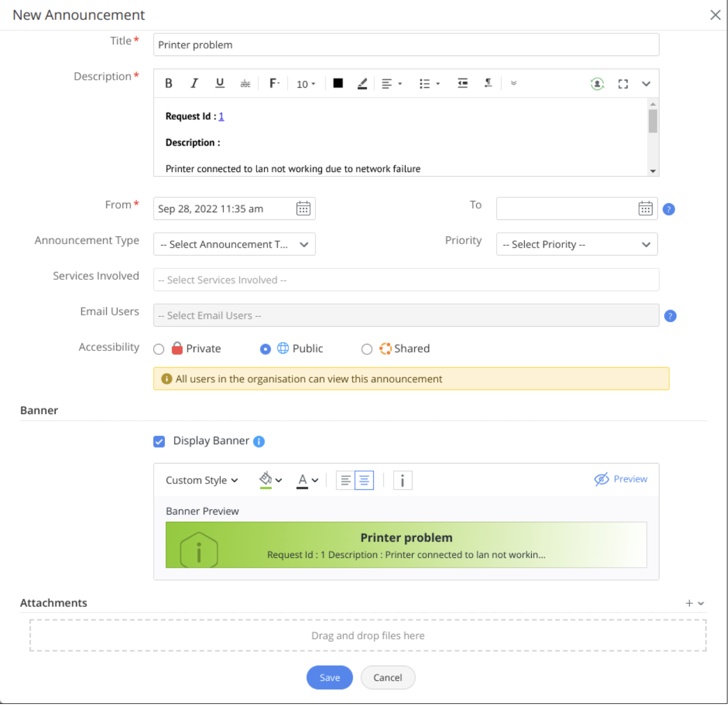This screenshot has height=705, width=728.
Task: Click the Preview banner link
Action: [x=621, y=479]
